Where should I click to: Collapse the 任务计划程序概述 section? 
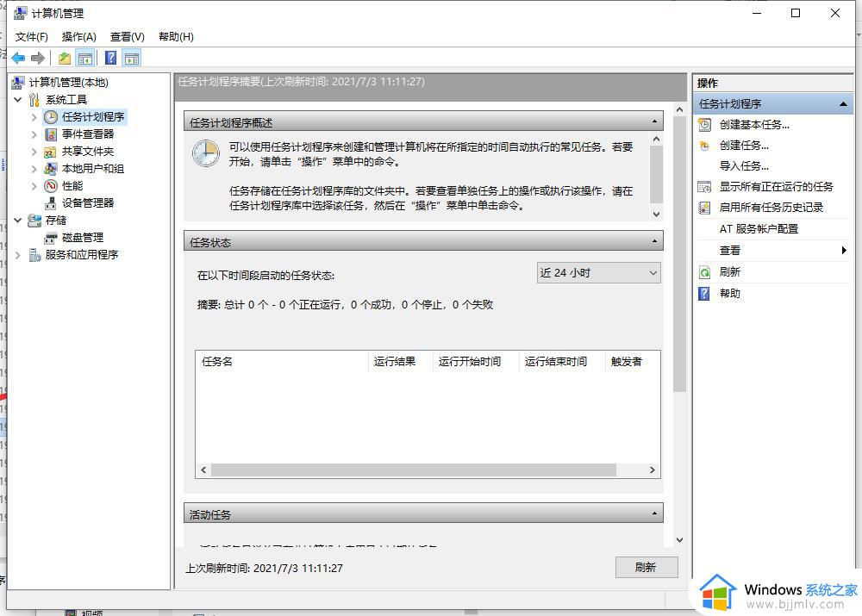click(654, 121)
